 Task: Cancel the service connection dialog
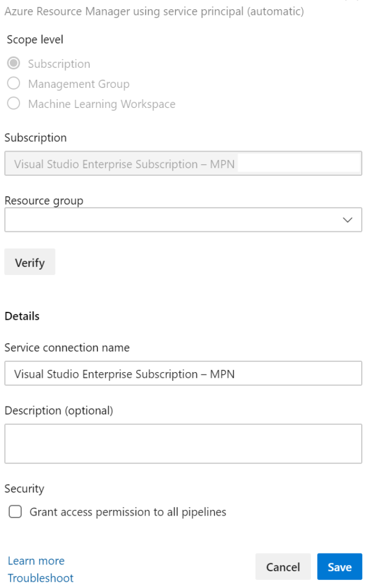[283, 567]
